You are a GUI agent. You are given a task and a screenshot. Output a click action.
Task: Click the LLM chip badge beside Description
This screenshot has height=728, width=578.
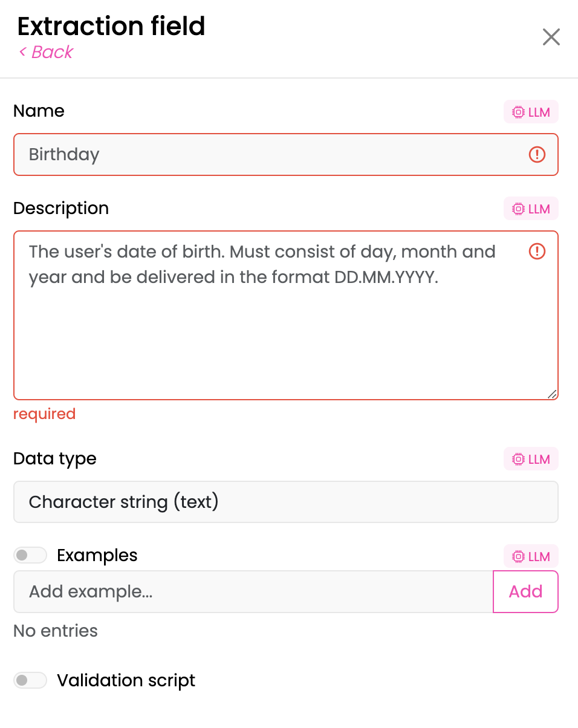pyautogui.click(x=531, y=209)
